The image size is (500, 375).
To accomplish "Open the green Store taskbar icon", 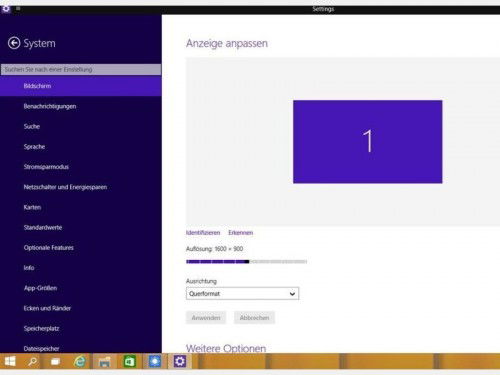I will pos(129,361).
